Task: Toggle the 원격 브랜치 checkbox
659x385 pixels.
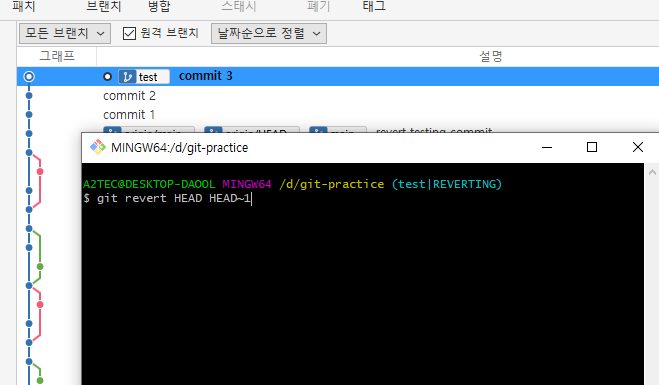Action: point(129,33)
